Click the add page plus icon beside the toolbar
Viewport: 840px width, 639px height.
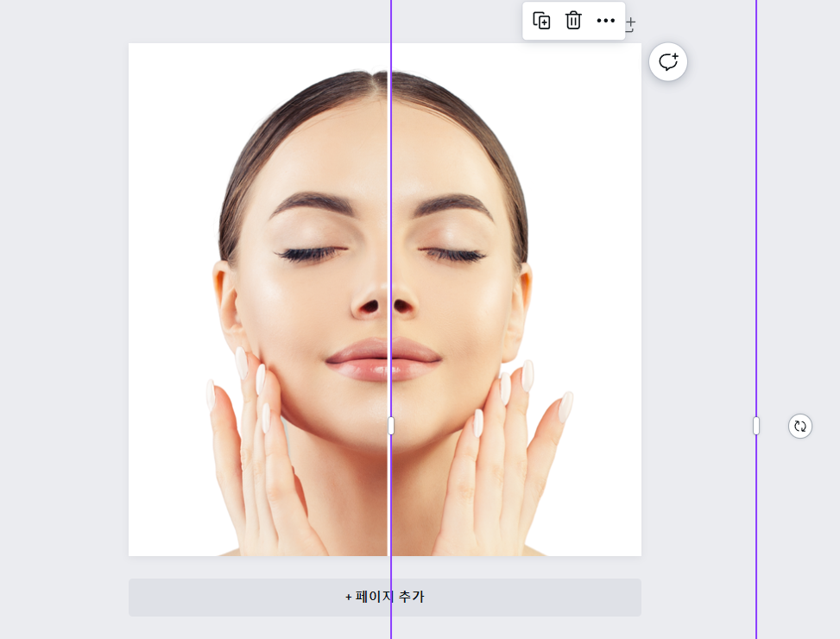tap(630, 24)
